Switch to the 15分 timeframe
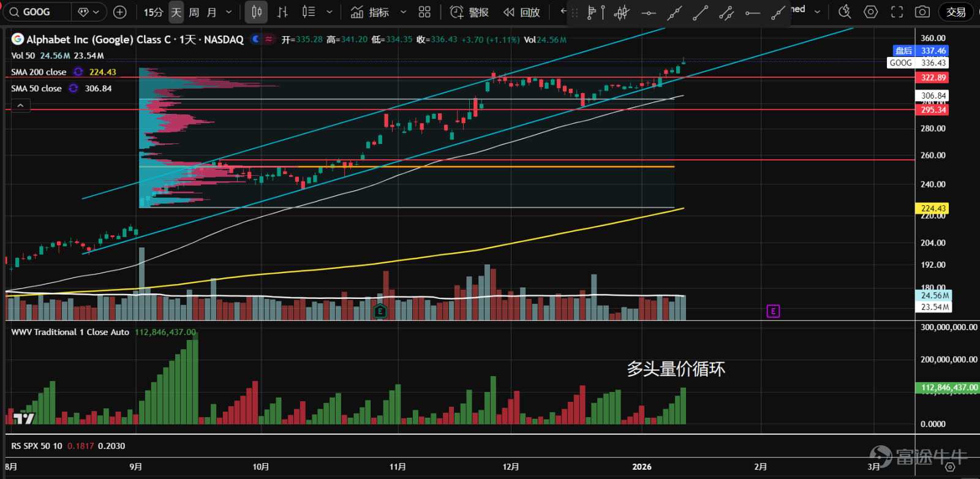The width and height of the screenshot is (980, 479). click(x=153, y=12)
